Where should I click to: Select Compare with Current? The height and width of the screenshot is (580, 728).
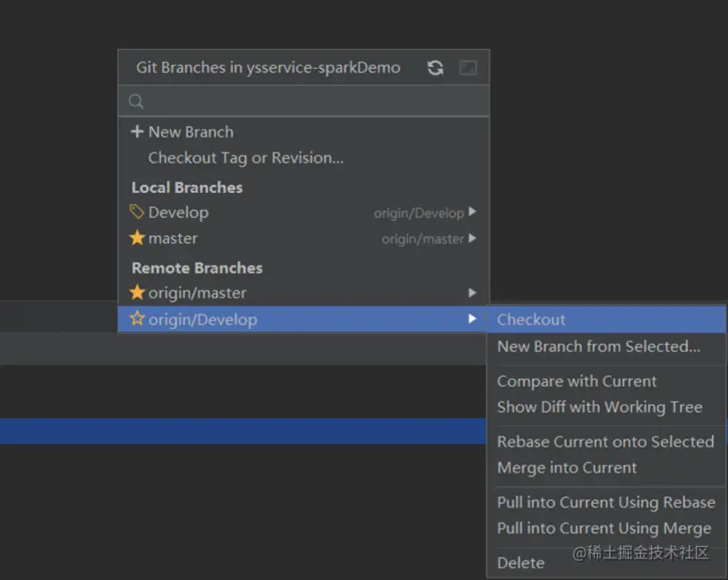[x=577, y=382]
